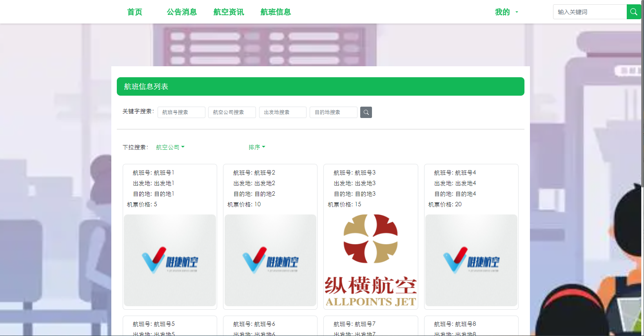The image size is (644, 336).
Task: Click the 航班号: 航班号8 card title
Action: point(455,324)
